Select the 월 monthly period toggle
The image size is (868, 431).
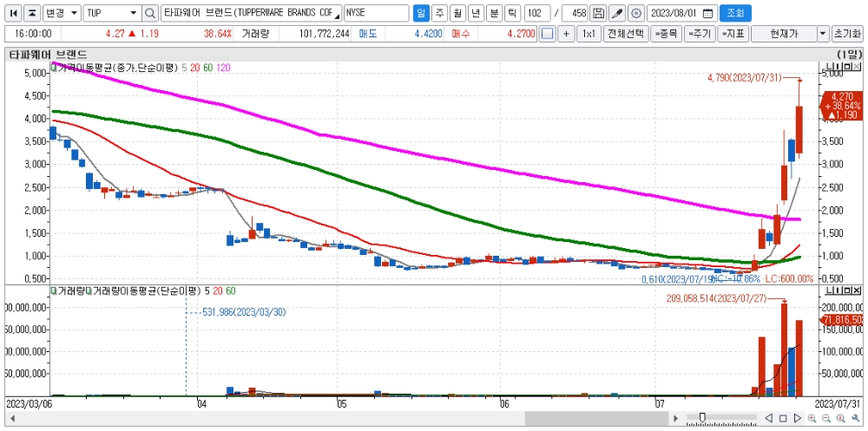click(x=457, y=13)
